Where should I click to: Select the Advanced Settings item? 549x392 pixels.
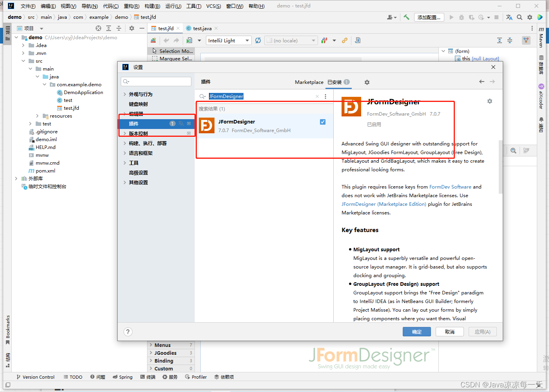tap(138, 173)
